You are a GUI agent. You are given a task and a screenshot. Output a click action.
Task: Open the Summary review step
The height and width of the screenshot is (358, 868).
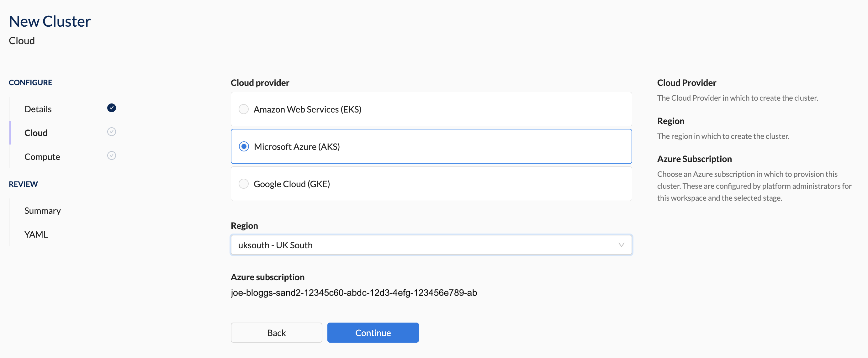pyautogui.click(x=42, y=211)
